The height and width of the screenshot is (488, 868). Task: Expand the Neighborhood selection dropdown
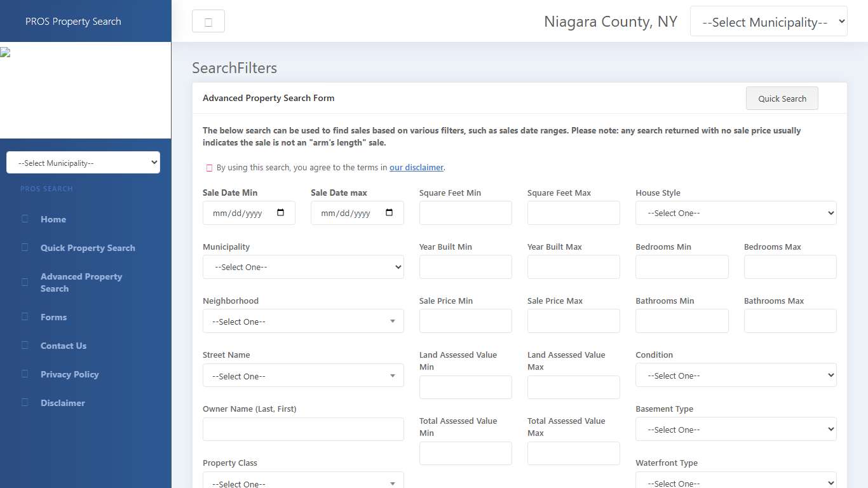(302, 321)
